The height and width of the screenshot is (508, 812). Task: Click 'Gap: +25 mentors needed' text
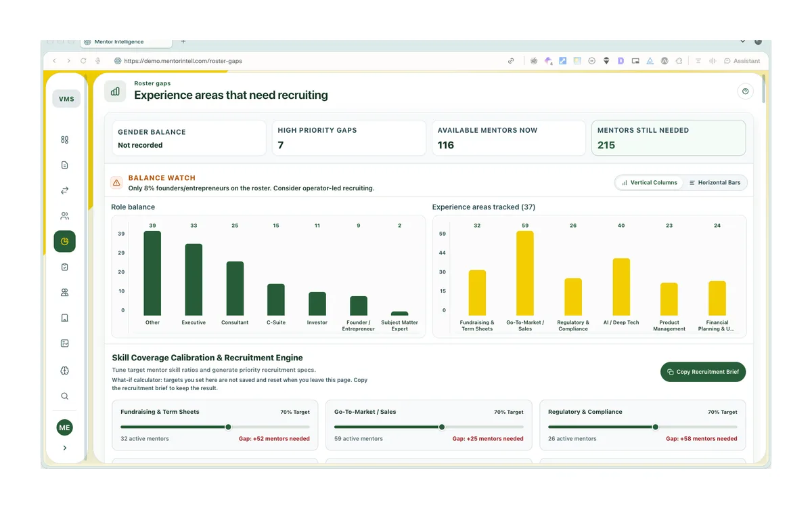(488, 439)
